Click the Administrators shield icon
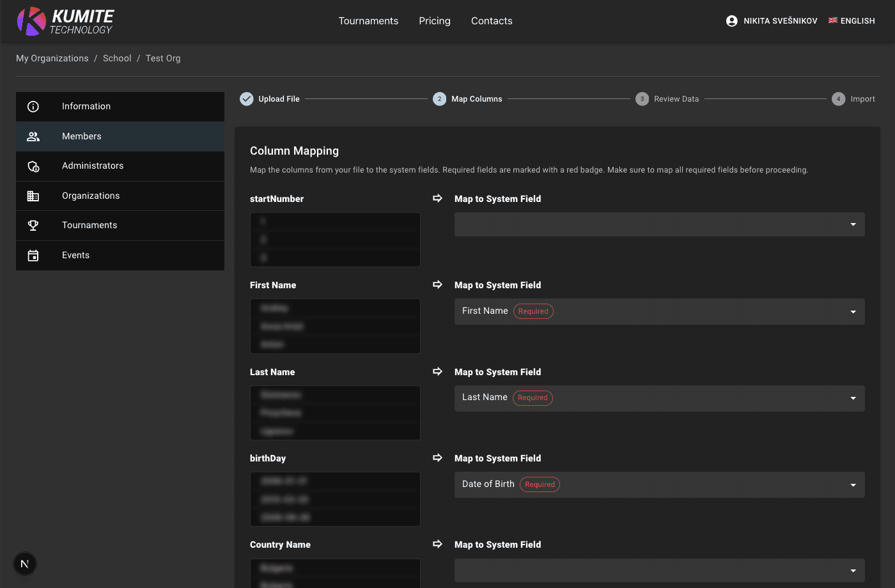This screenshot has height=588, width=895. pyautogui.click(x=33, y=166)
